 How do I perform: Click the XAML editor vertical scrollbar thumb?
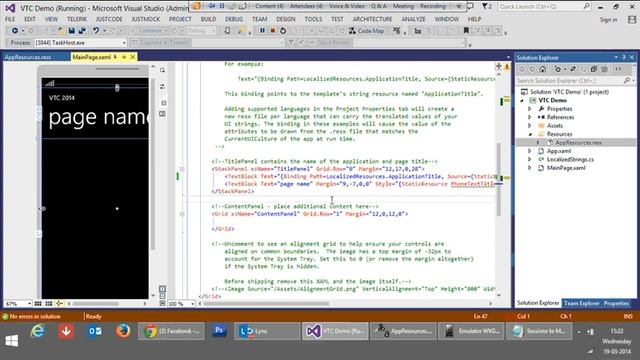click(498, 179)
